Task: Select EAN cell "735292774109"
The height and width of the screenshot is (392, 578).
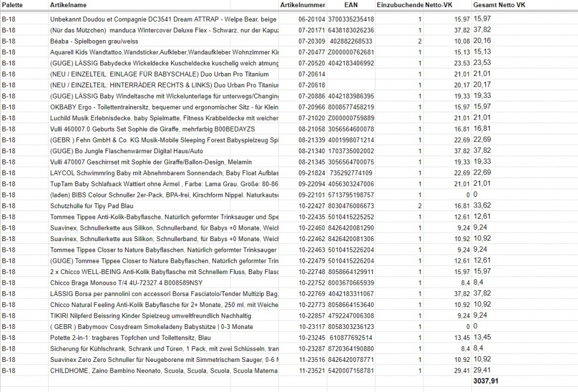Action: pyautogui.click(x=351, y=173)
